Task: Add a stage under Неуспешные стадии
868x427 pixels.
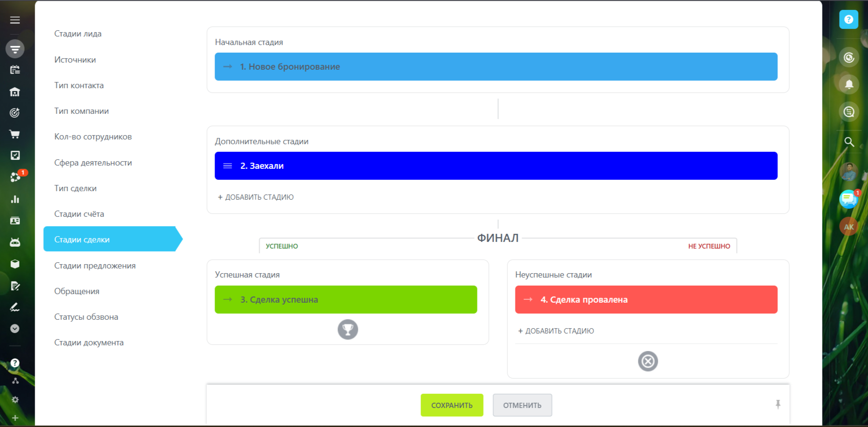Action: (x=556, y=331)
